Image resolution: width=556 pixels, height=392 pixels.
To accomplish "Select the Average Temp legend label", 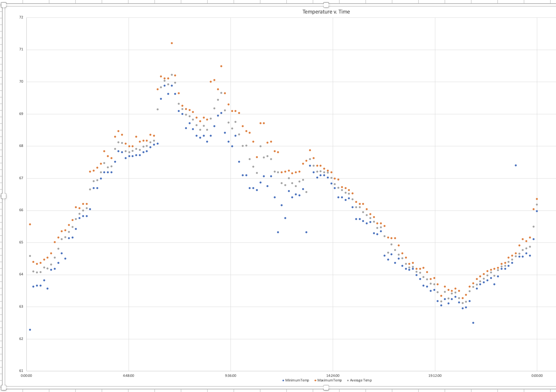I will (361, 380).
